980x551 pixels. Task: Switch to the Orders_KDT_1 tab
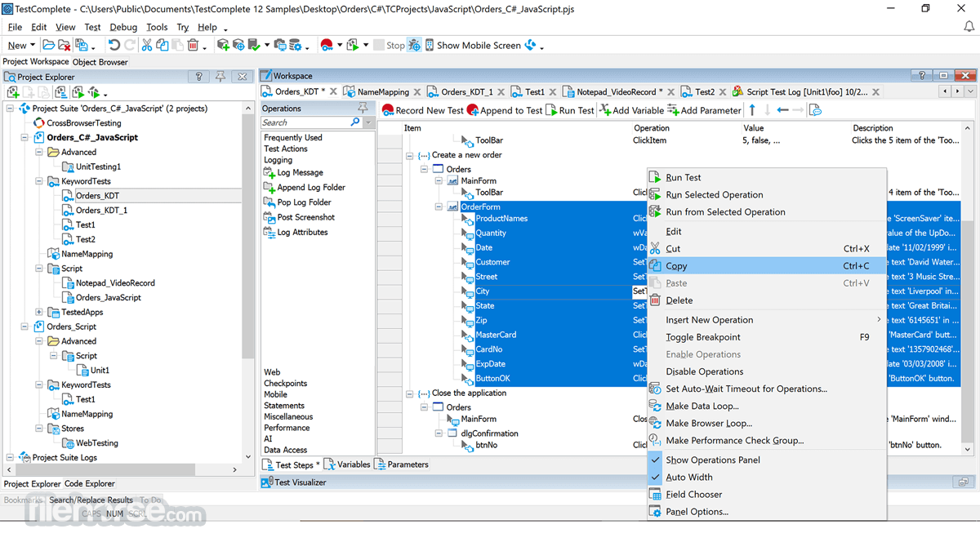465,92
